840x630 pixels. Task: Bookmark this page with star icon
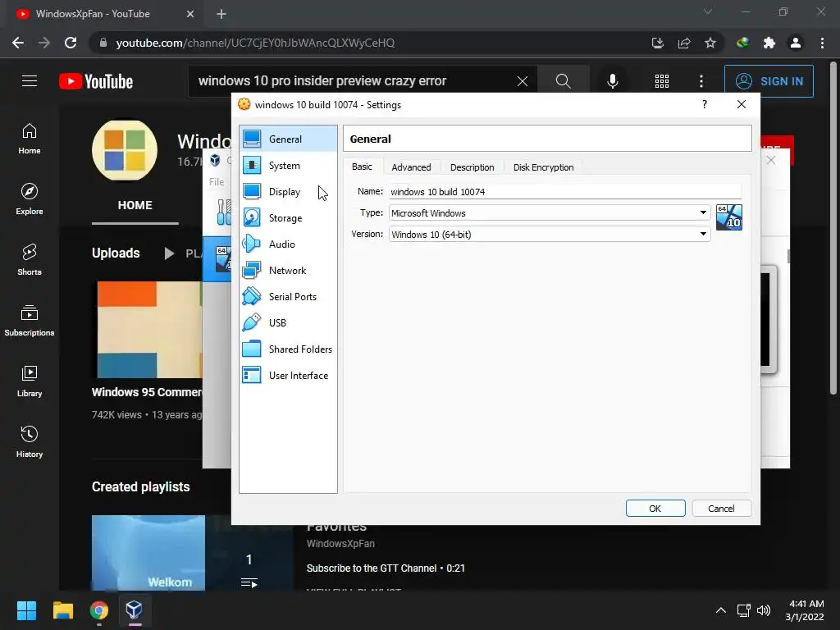710,43
